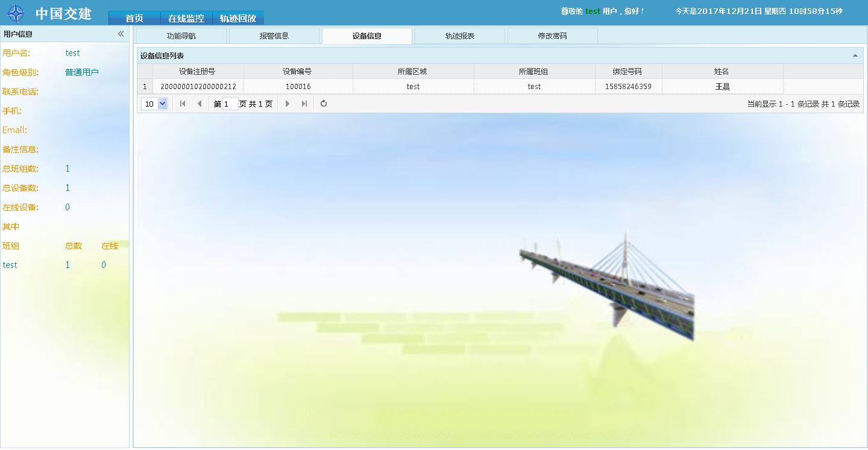Sort by the 设备注册号 column header
Screen dimensions: 868x450
[197, 71]
